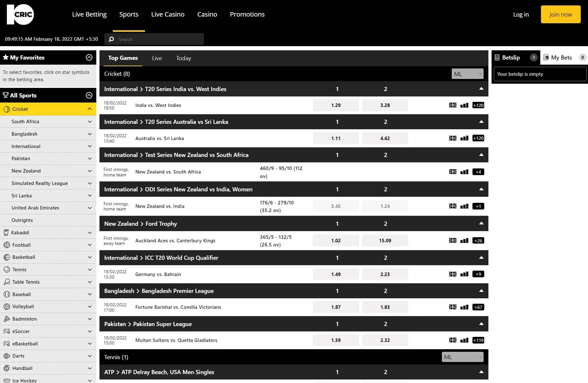Image resolution: width=588 pixels, height=383 pixels.
Task: Switch to the Live tab
Action: (157, 58)
